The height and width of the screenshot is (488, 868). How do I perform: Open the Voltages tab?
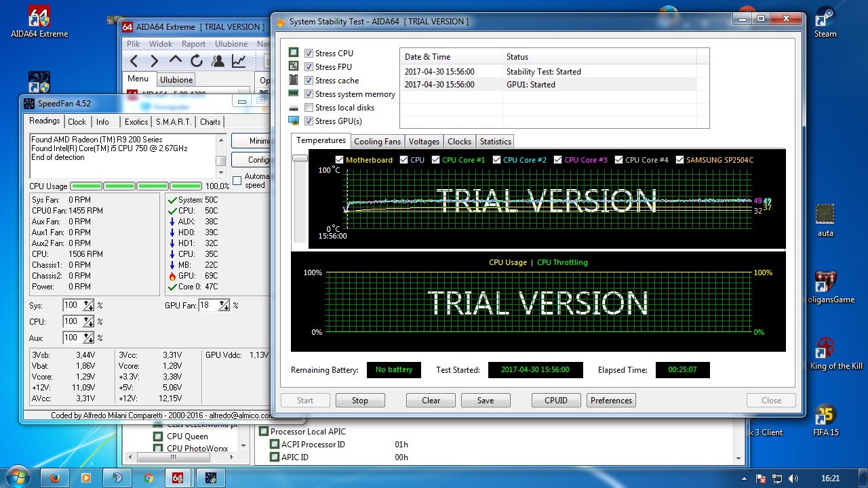pyautogui.click(x=425, y=142)
